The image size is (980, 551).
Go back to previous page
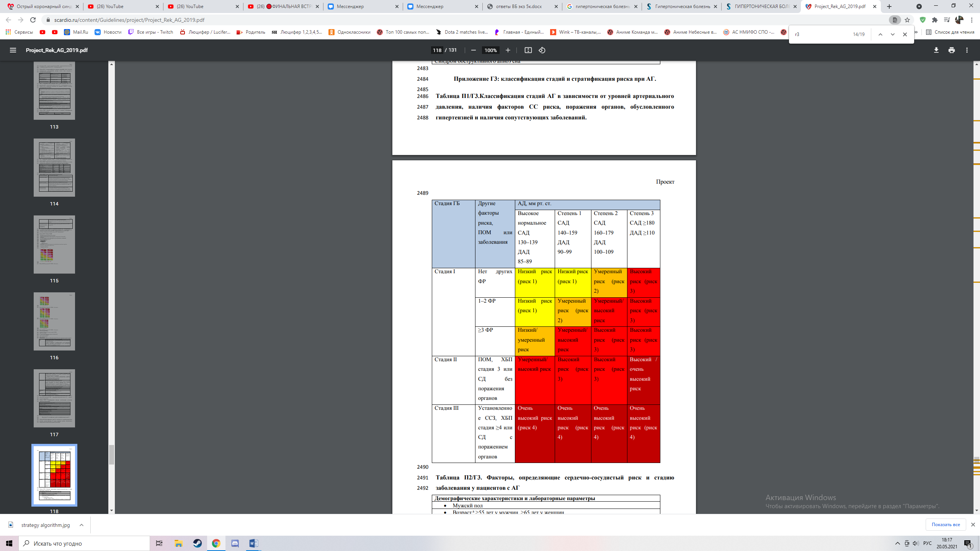pos(8,20)
